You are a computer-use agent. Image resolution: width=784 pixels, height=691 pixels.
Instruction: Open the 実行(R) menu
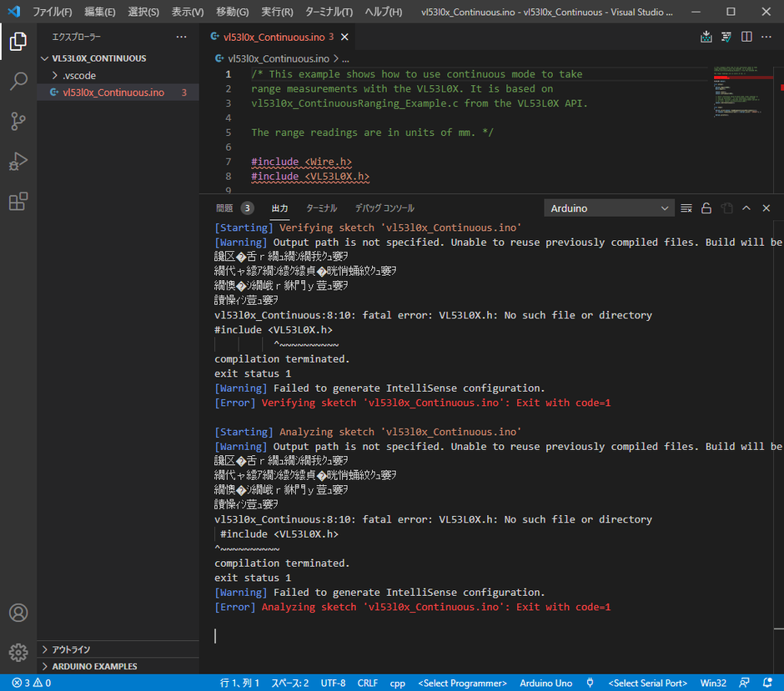coord(277,12)
